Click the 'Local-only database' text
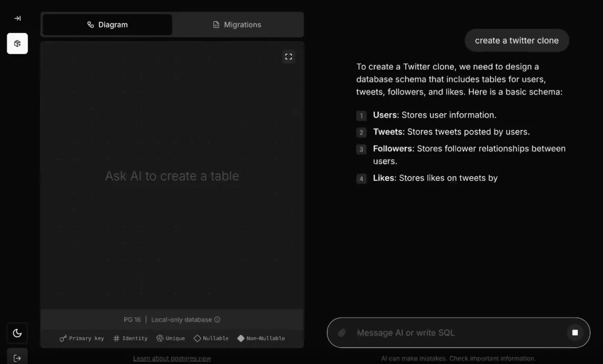 pos(181,319)
